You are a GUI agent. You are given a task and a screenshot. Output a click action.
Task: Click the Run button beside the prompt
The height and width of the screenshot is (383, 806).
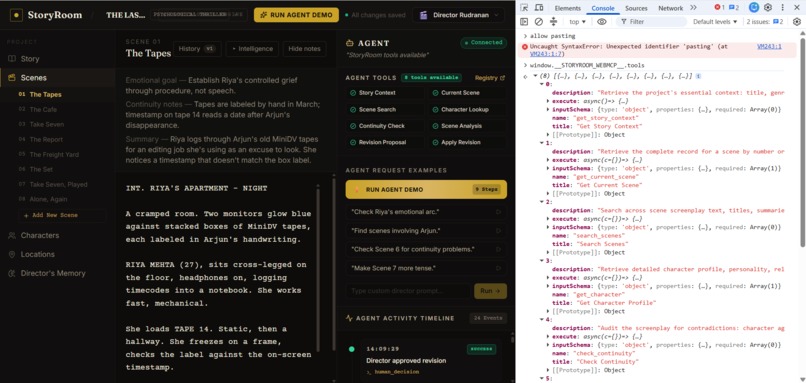click(x=490, y=291)
